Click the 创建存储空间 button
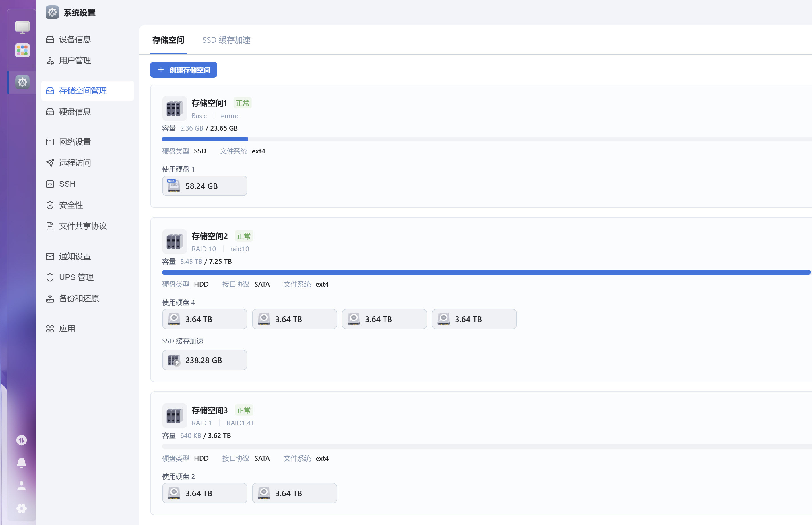This screenshot has height=525, width=812. pyautogui.click(x=184, y=70)
